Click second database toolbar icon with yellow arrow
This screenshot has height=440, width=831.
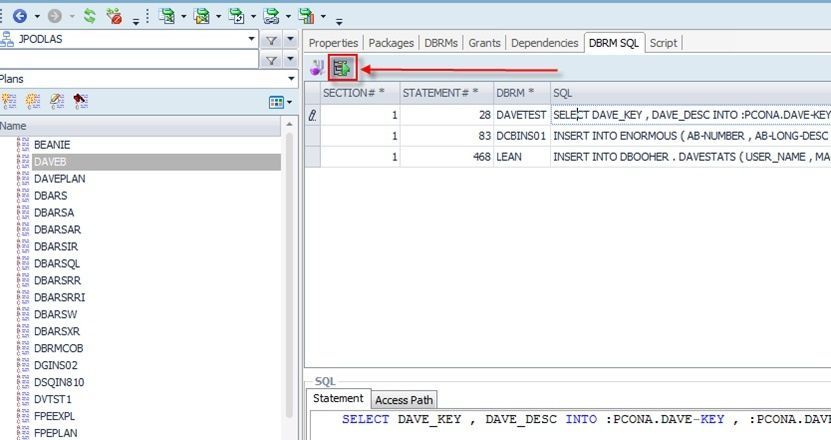[x=201, y=16]
